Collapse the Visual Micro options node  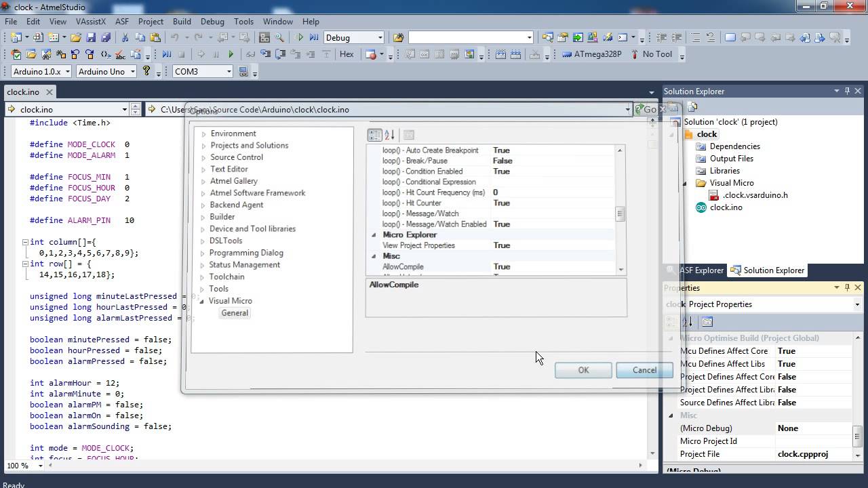click(202, 301)
